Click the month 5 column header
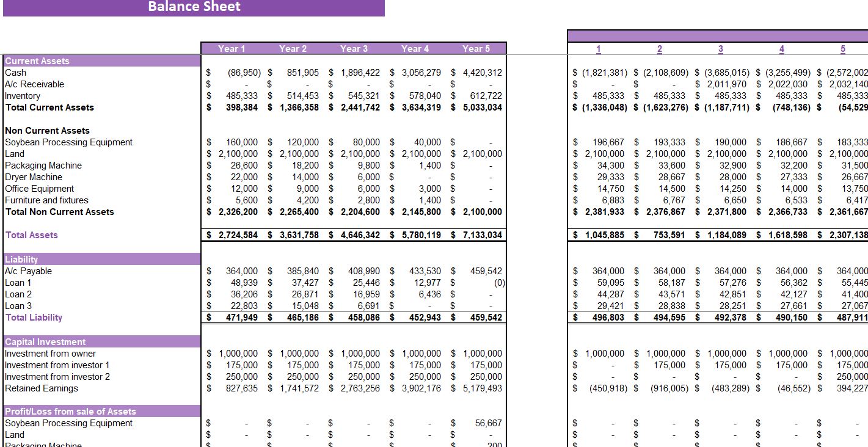The image size is (868, 447). tap(842, 48)
